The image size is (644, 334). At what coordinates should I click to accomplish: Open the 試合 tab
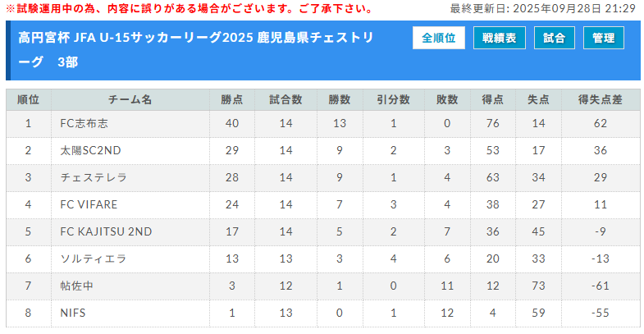[555, 39]
